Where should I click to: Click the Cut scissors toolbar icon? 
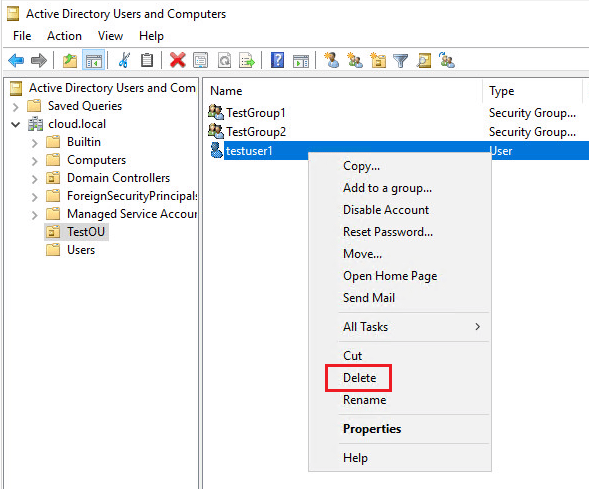click(124, 60)
